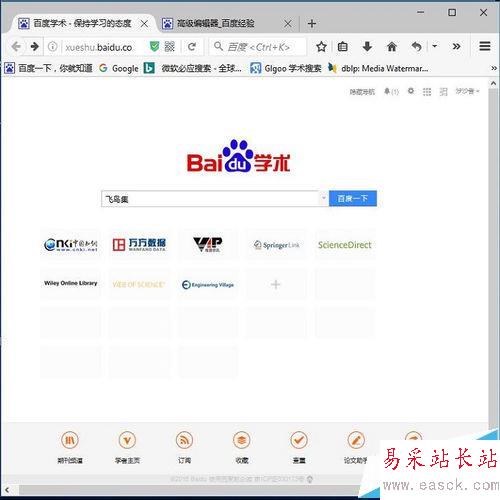
Task: Open the scholar homepage V icon
Action: (127, 440)
